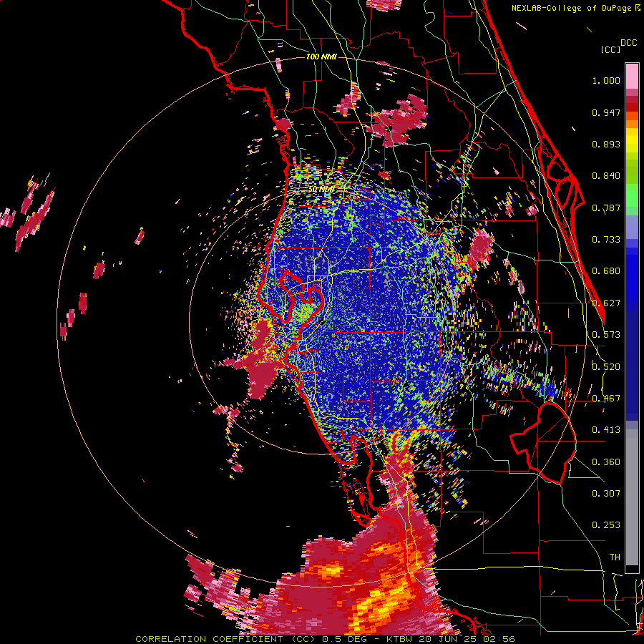Pick the gray segment of the color bar
The width and height of the screenshot is (644, 644).
[x=632, y=497]
